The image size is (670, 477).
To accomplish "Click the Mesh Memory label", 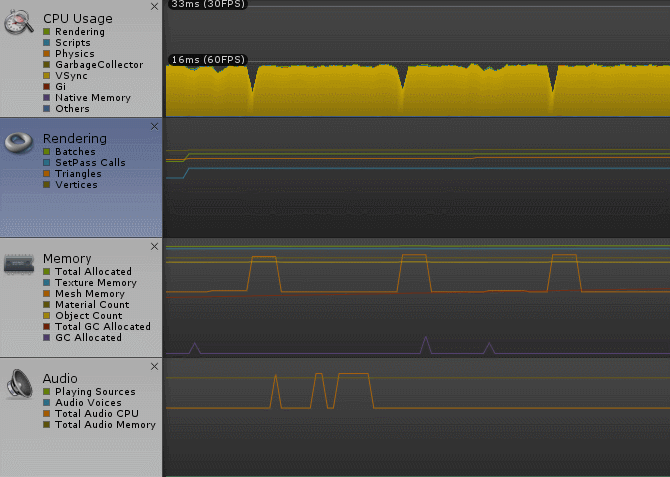I will pos(90,294).
